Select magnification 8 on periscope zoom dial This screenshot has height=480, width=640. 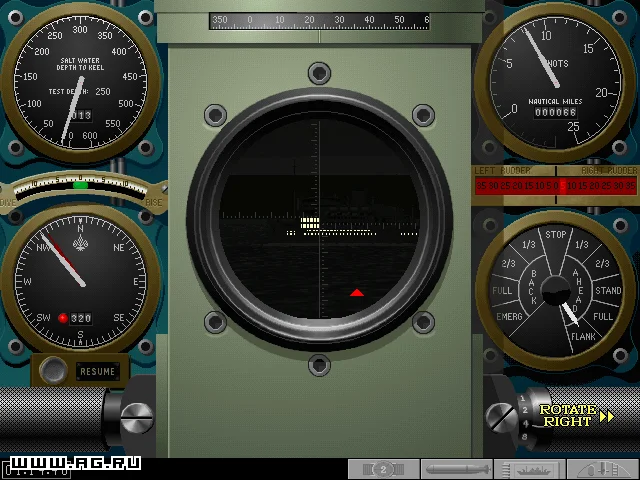526,437
